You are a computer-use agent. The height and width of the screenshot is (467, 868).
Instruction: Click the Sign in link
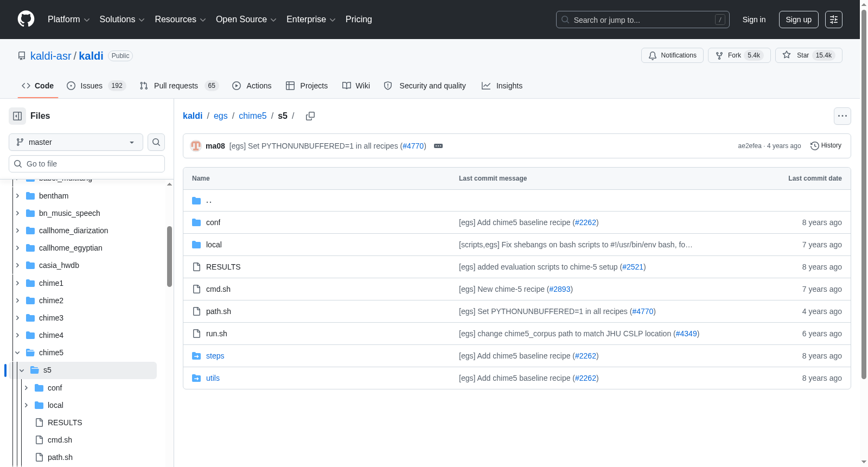coord(754,20)
